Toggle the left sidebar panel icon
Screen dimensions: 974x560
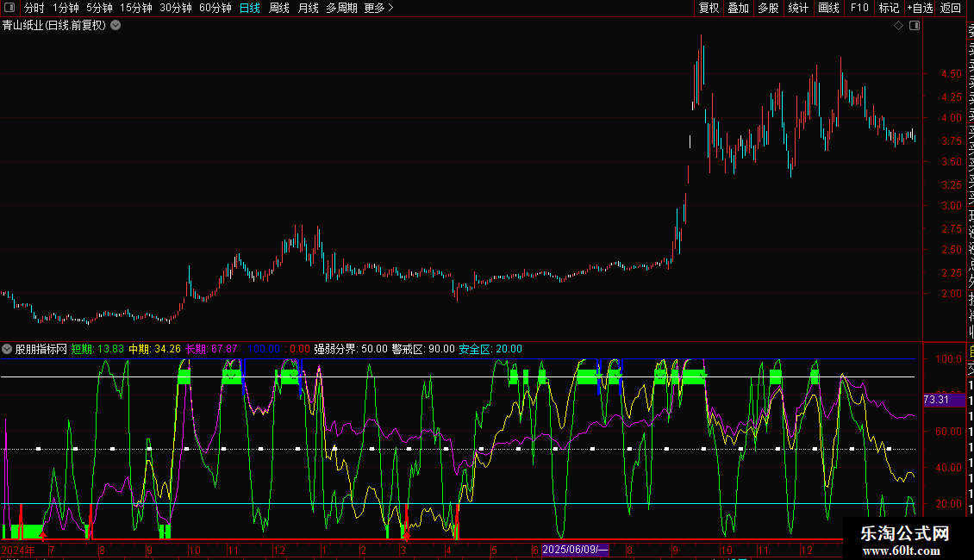tap(10, 8)
